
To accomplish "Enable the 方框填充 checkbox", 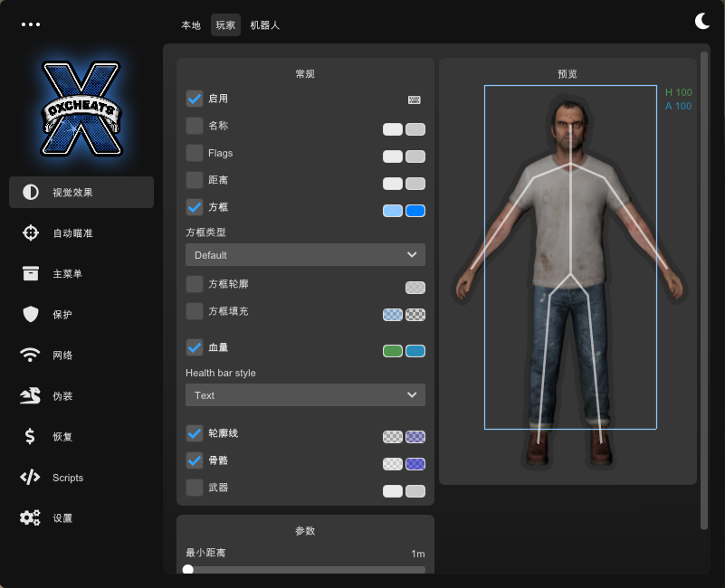I will click(x=195, y=311).
